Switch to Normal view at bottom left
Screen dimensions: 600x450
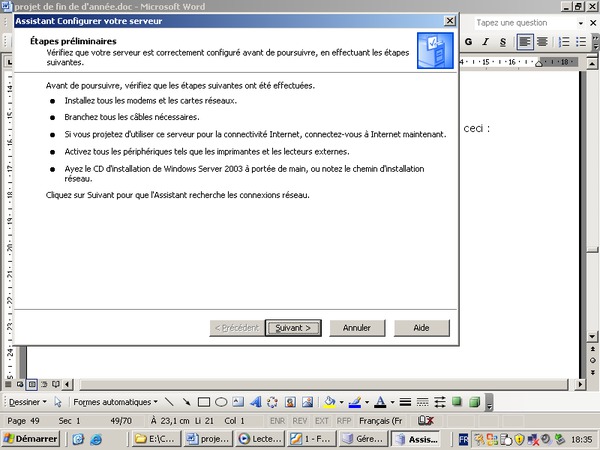point(8,384)
